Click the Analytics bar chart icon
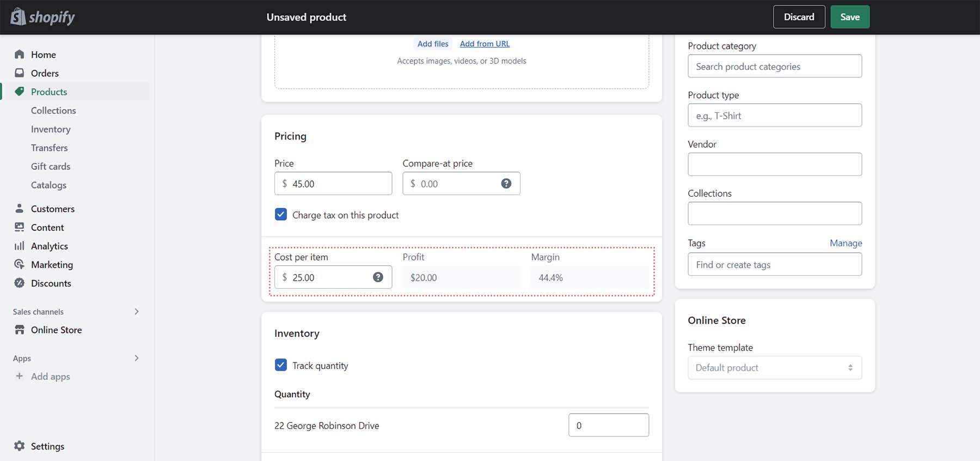 point(20,246)
